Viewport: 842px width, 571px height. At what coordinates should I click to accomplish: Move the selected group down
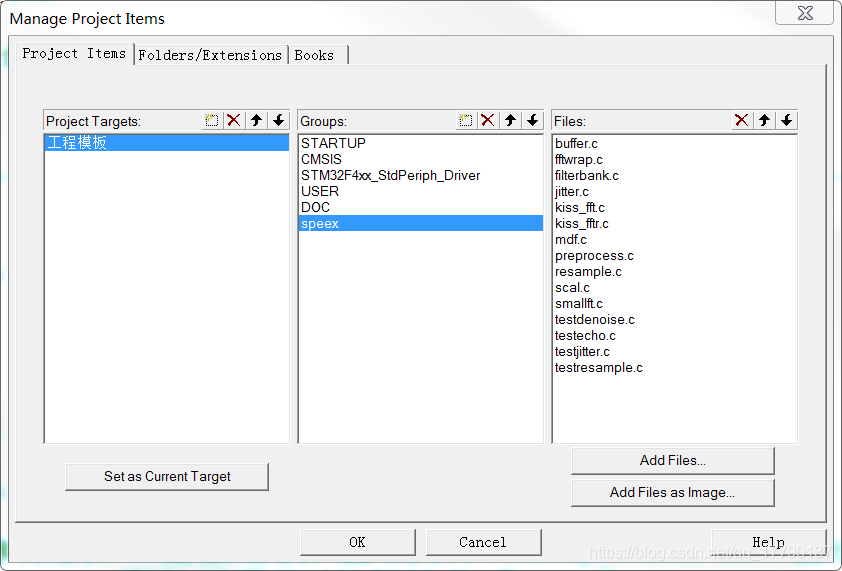tap(532, 120)
